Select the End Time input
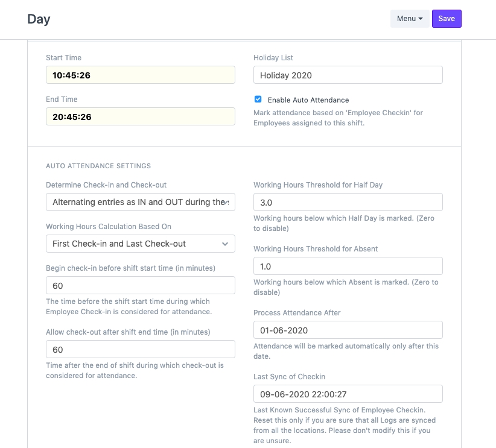This screenshot has height=448, width=496. (x=140, y=116)
